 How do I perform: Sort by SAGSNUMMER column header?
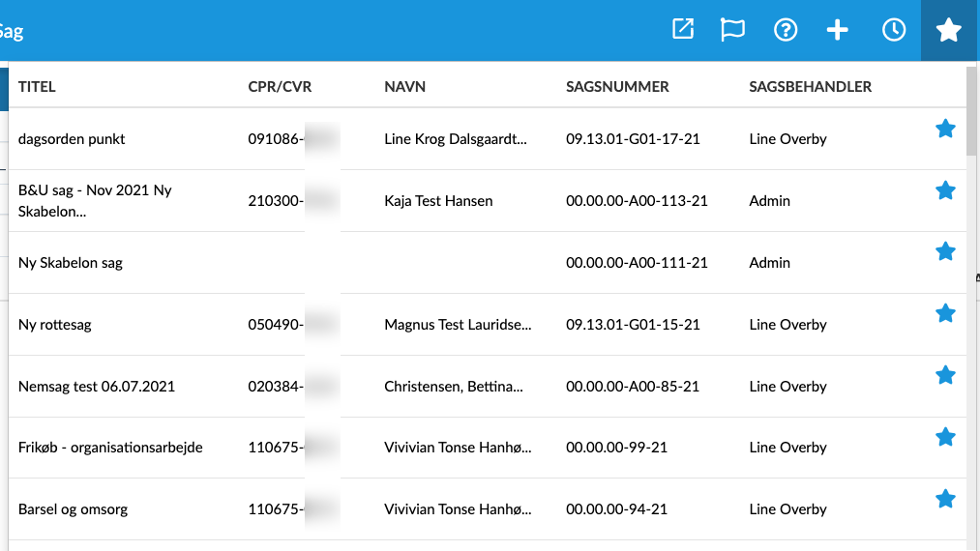point(617,87)
